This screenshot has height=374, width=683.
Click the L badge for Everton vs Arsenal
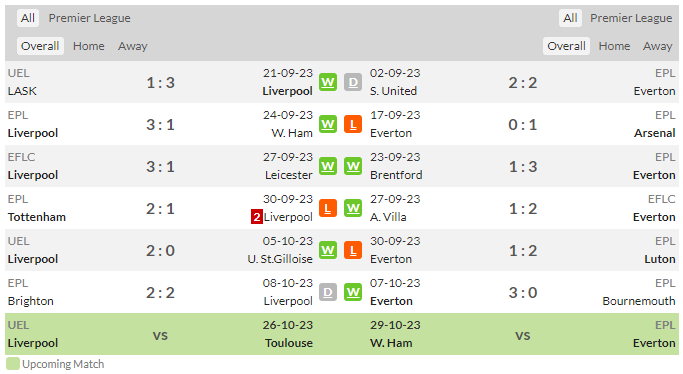click(x=353, y=125)
